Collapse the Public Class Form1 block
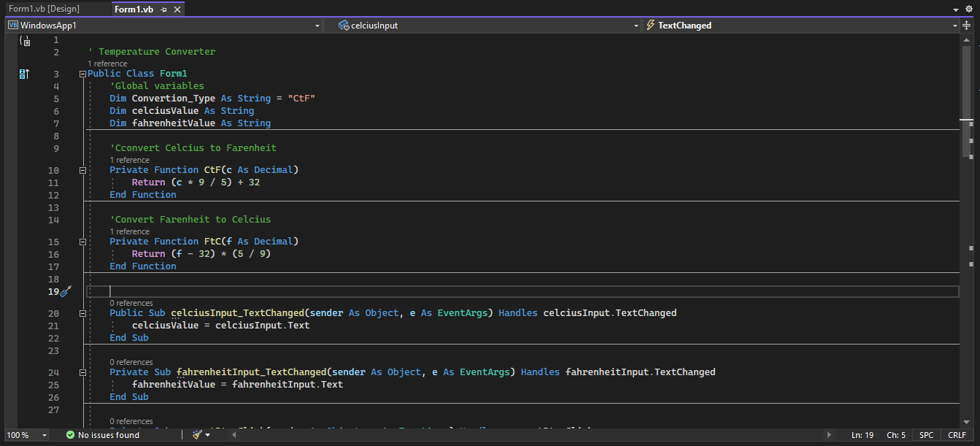The image size is (980, 446). click(x=82, y=74)
